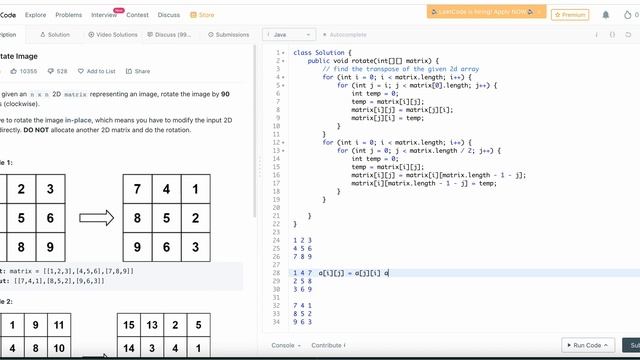
Task: Click the Run Code button
Action: 588,345
